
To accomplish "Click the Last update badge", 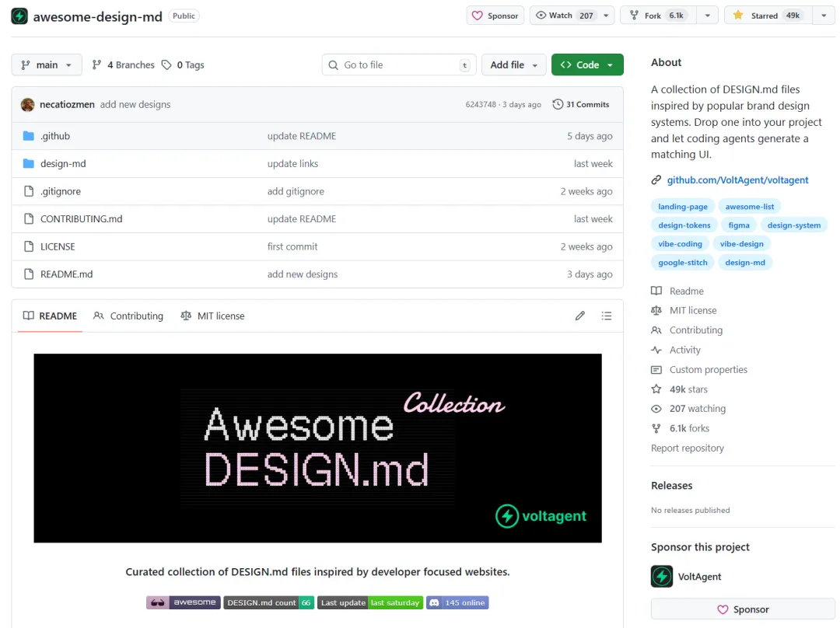I will pyautogui.click(x=370, y=602).
